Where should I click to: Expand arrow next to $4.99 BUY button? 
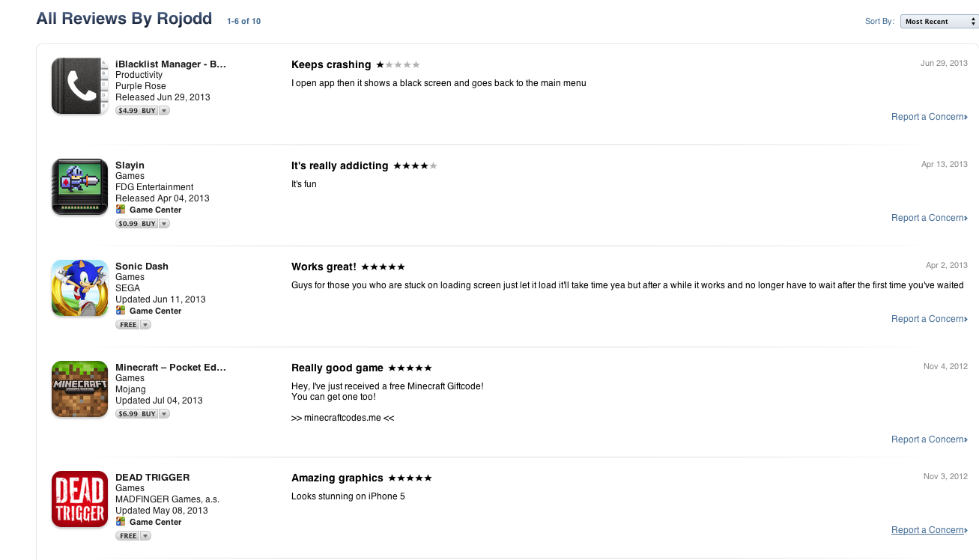tap(164, 111)
